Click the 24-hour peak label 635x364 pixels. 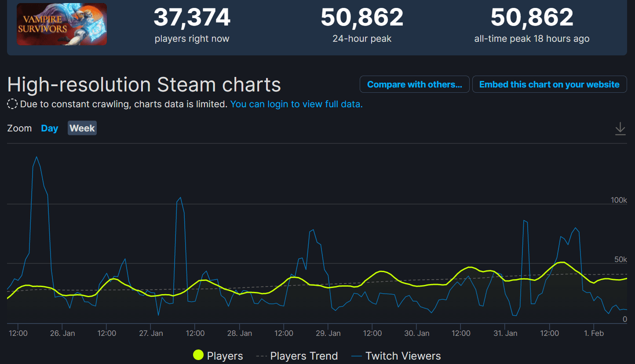(362, 39)
